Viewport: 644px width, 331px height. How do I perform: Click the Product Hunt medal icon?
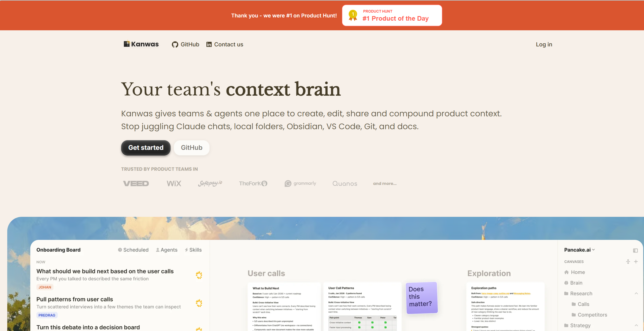353,15
